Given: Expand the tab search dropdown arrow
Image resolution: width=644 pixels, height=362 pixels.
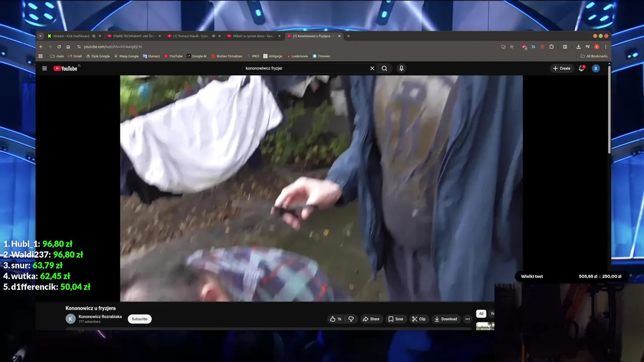Looking at the screenshot, I should (40, 36).
